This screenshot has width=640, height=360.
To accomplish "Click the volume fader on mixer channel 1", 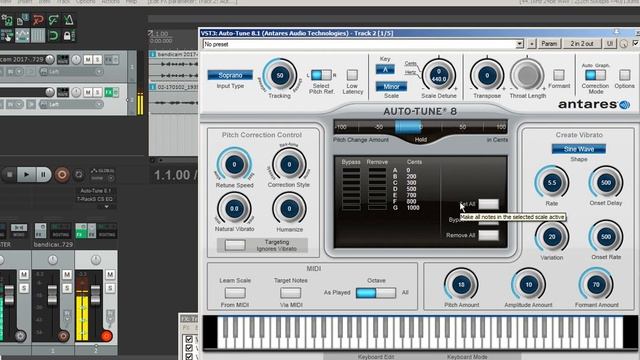I will coord(52,294).
